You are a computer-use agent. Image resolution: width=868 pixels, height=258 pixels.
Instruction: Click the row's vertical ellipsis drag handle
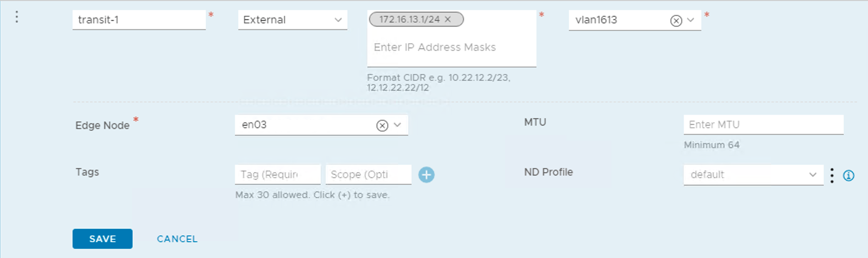tap(17, 17)
